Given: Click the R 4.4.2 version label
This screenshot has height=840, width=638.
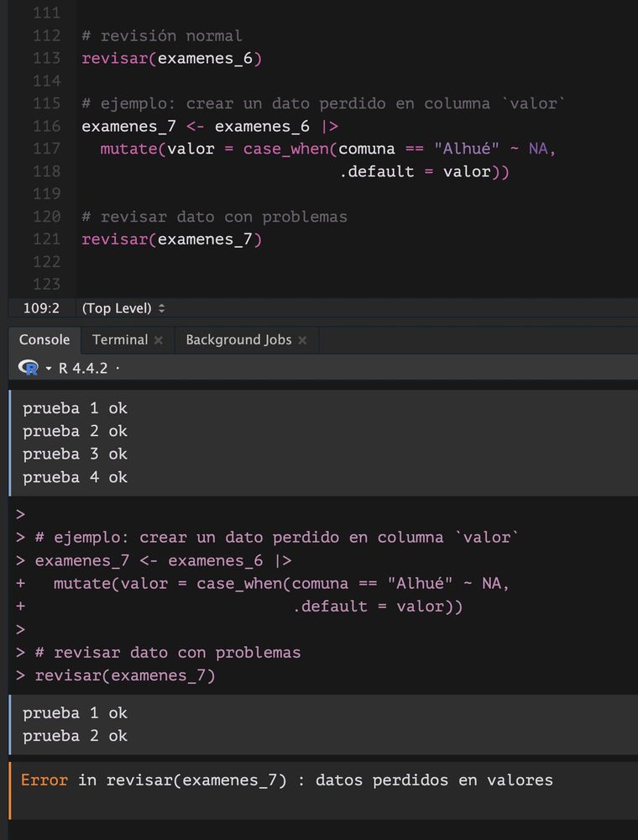Looking at the screenshot, I should tap(83, 368).
